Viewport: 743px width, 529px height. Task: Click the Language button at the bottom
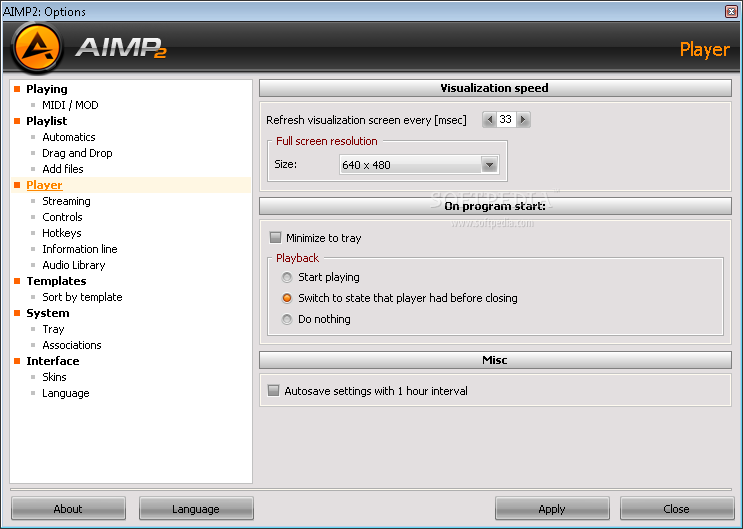click(196, 509)
